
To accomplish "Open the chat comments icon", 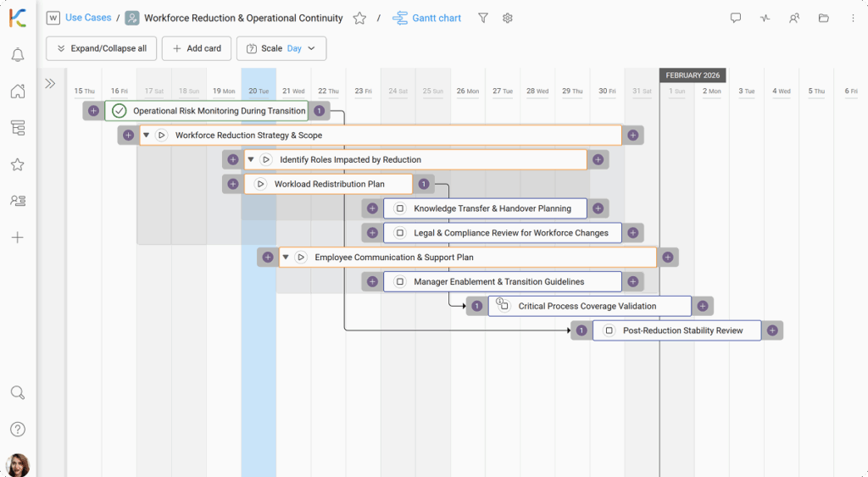I will tap(736, 18).
